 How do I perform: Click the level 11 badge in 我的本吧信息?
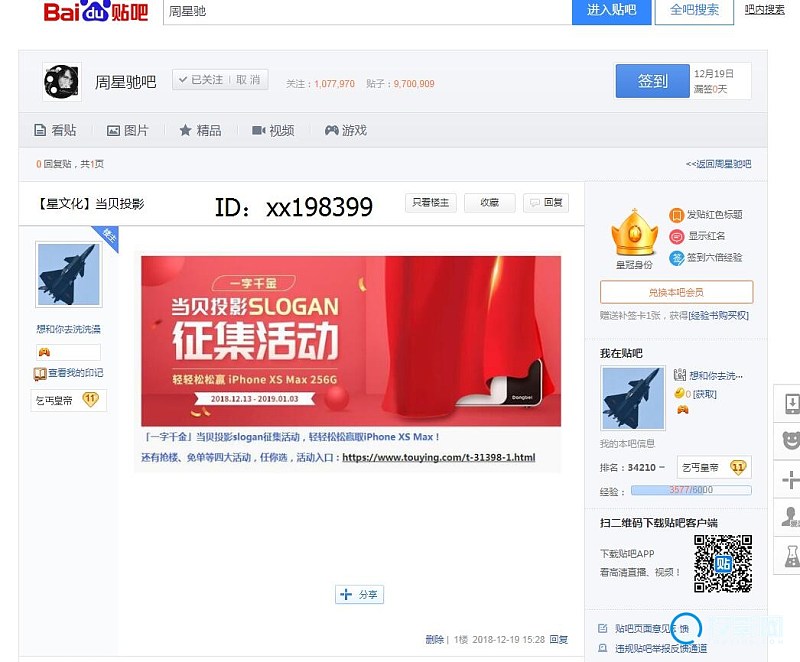pyautogui.click(x=738, y=467)
